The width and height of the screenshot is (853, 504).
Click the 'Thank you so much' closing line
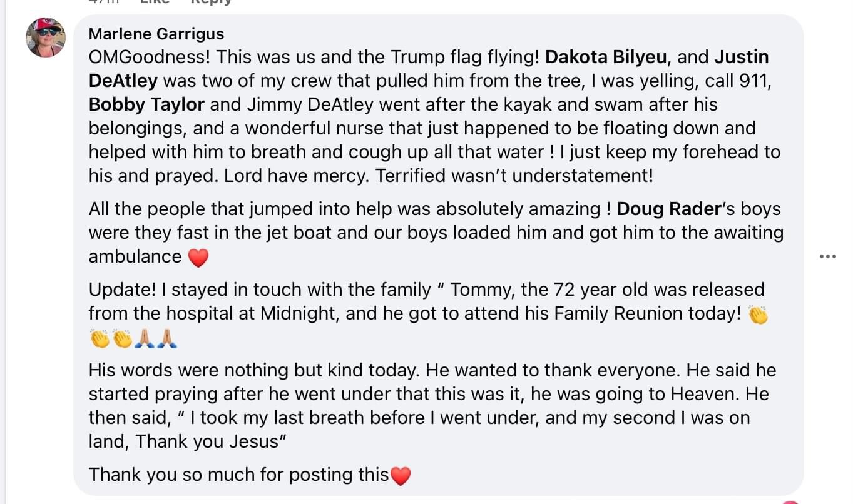(238, 475)
